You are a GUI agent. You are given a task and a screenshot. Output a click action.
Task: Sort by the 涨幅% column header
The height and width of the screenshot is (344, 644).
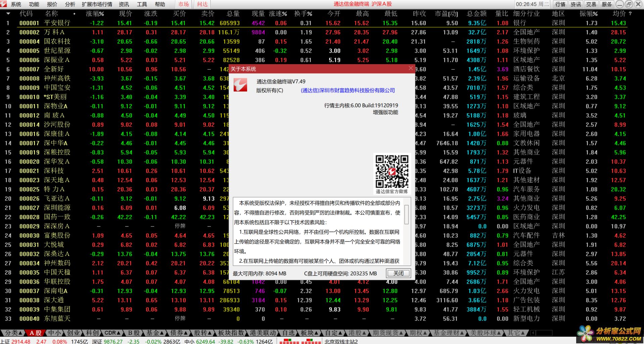pyautogui.click(x=95, y=14)
